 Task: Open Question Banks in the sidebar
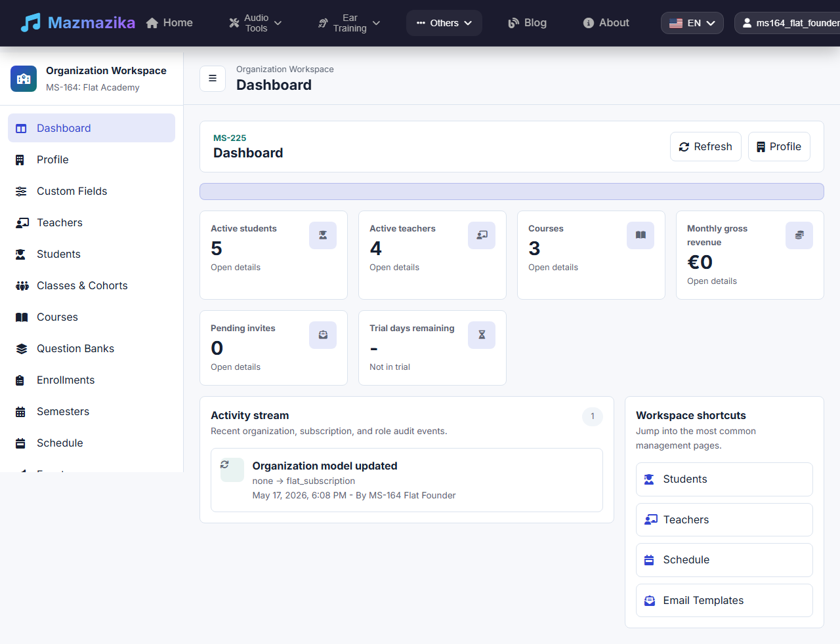click(x=91, y=349)
